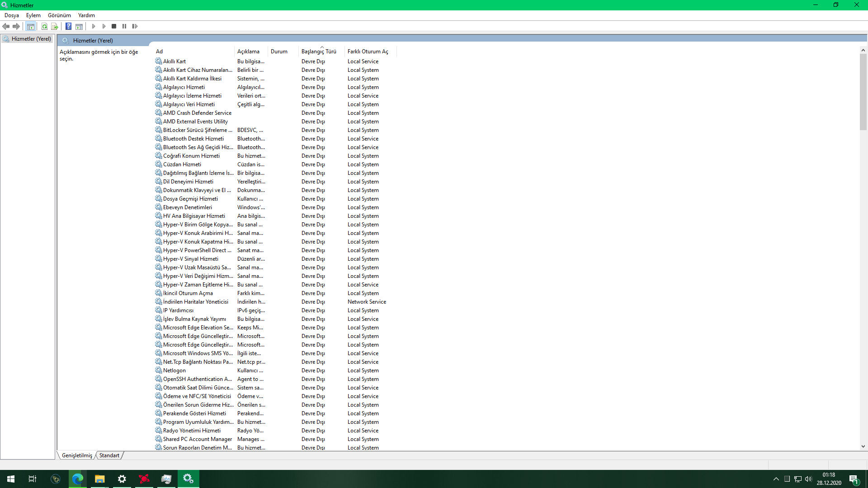This screenshot has width=868, height=488.
Task: Open the Dosya menu
Action: 12,15
